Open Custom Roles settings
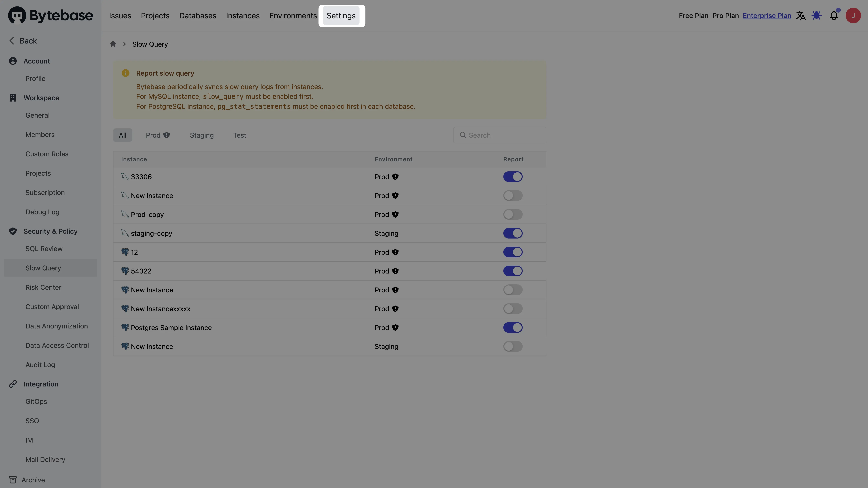 pos(47,154)
